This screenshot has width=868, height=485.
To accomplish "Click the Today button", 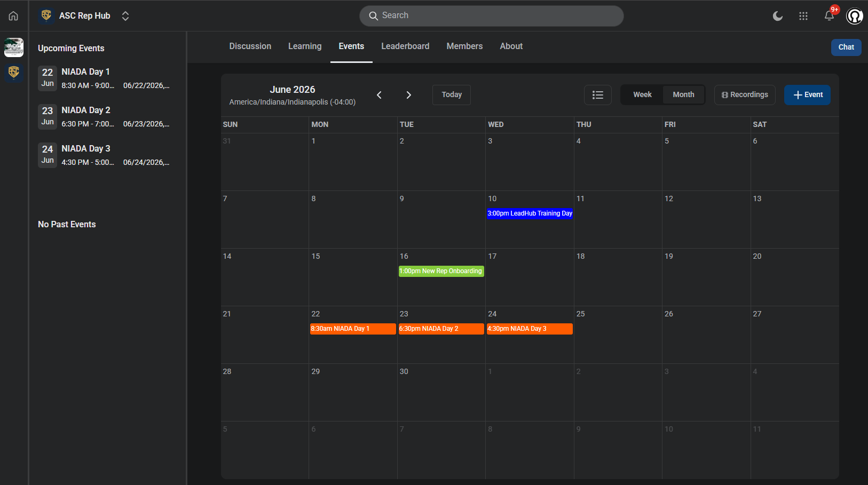I will click(x=452, y=95).
